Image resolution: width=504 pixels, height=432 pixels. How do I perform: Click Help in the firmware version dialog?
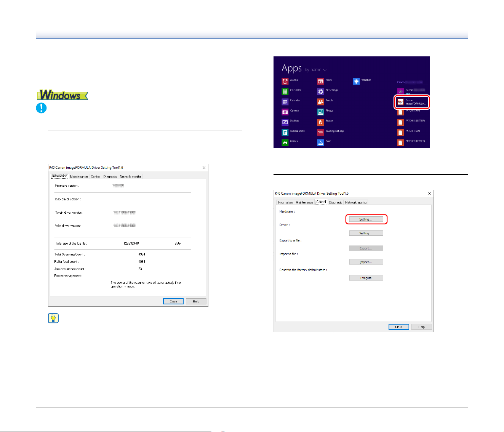(196, 301)
